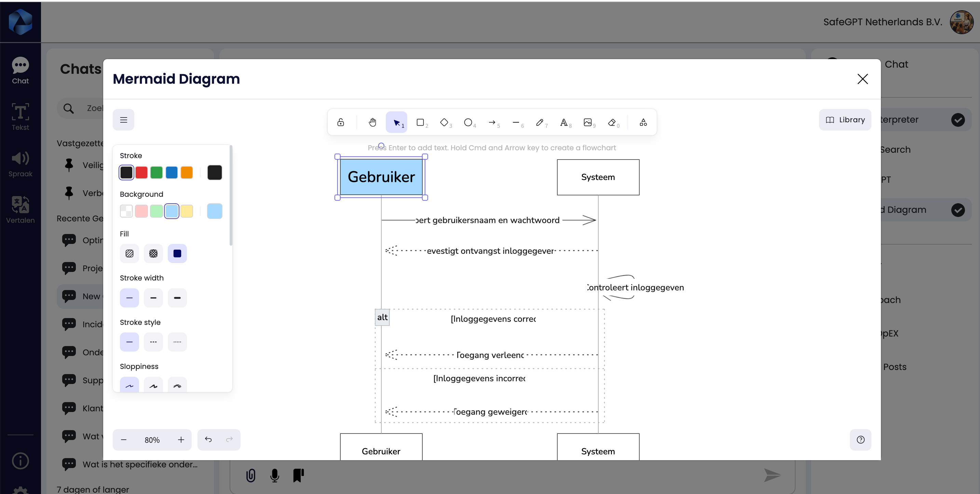Select the Selection arrow tool

pyautogui.click(x=396, y=122)
